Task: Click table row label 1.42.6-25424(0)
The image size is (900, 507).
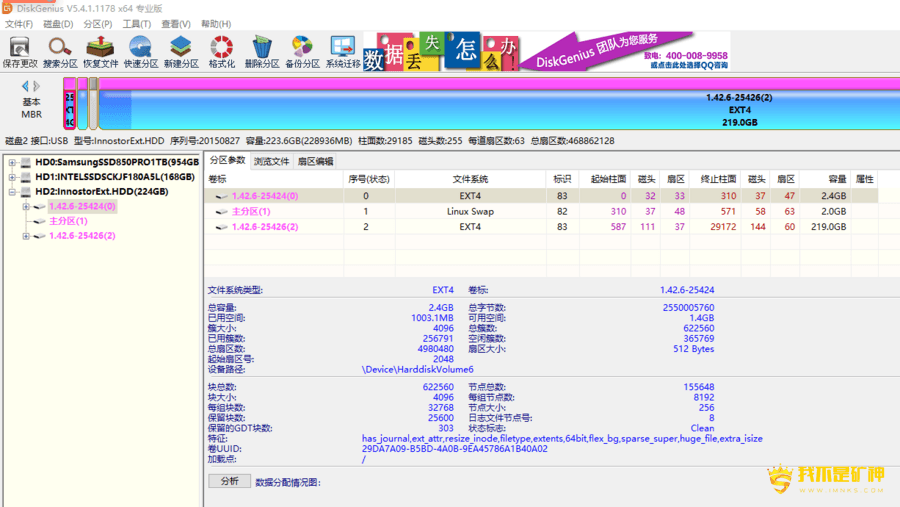Action: (x=265, y=196)
